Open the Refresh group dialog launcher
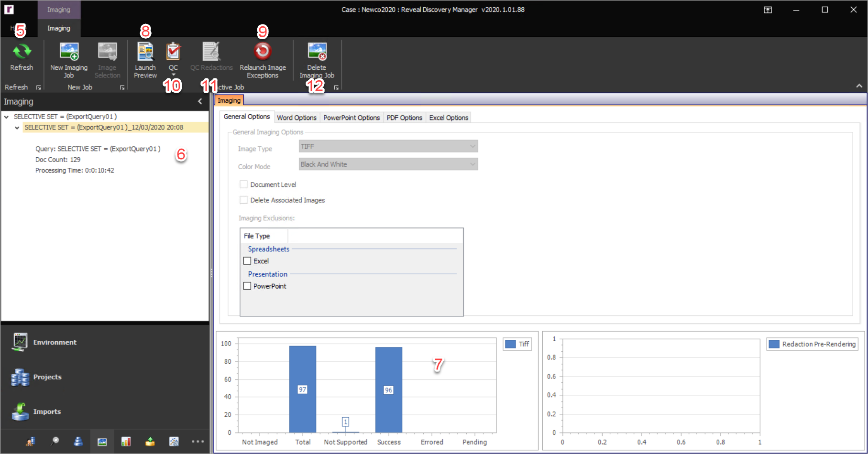 [x=39, y=87]
